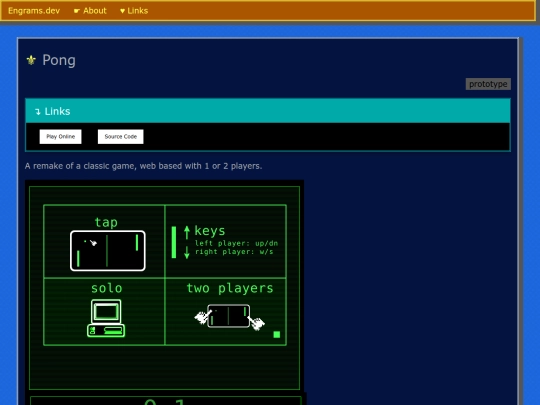This screenshot has width=540, height=405.
Task: Click the heart icon beside Links
Action: click(x=122, y=11)
